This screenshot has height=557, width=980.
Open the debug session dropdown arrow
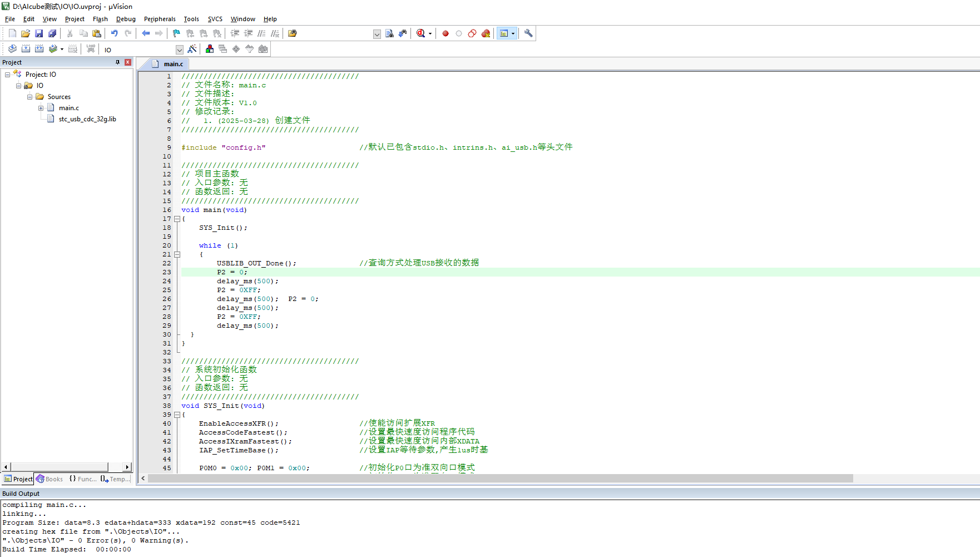tap(430, 33)
